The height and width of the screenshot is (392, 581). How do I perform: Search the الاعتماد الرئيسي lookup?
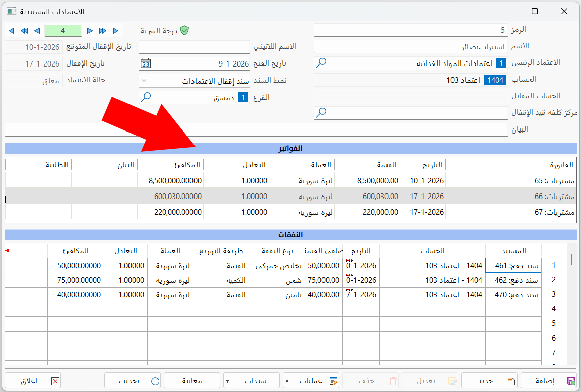click(321, 63)
